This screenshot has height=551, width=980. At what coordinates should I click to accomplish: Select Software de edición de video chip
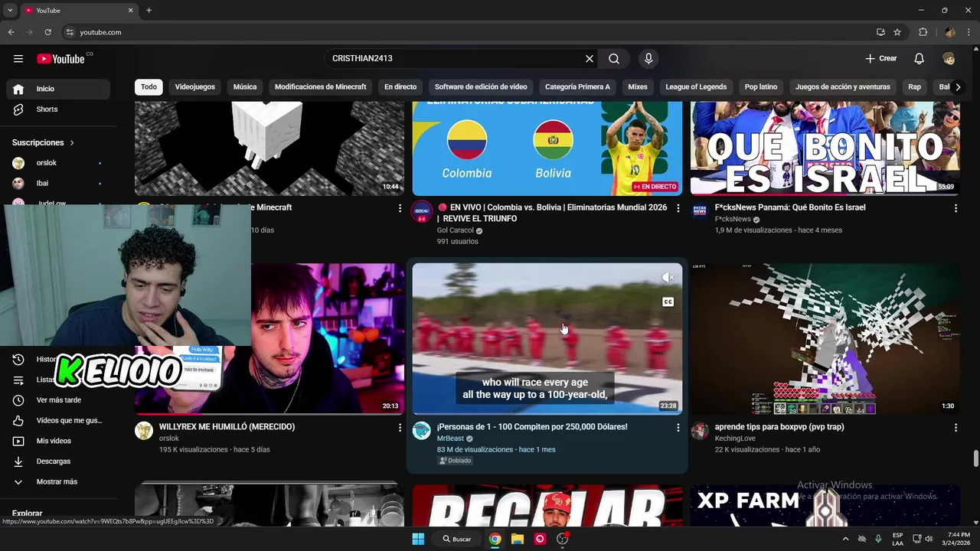(481, 87)
